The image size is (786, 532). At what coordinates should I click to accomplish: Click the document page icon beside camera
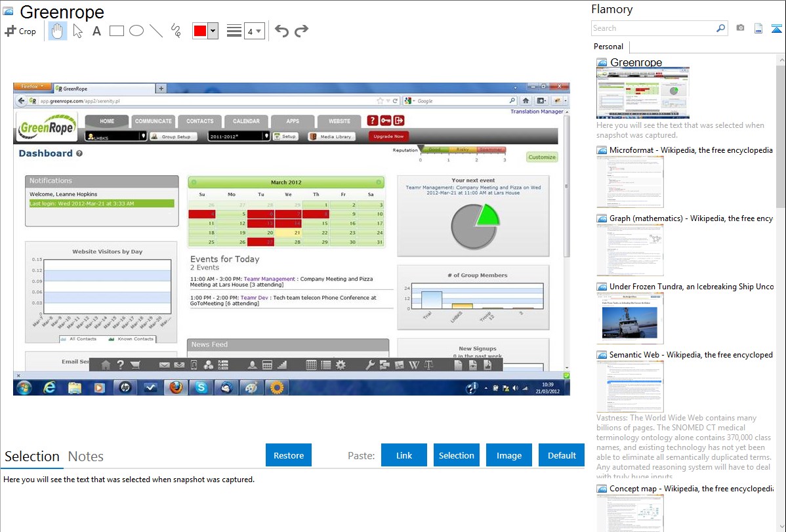pos(758,28)
